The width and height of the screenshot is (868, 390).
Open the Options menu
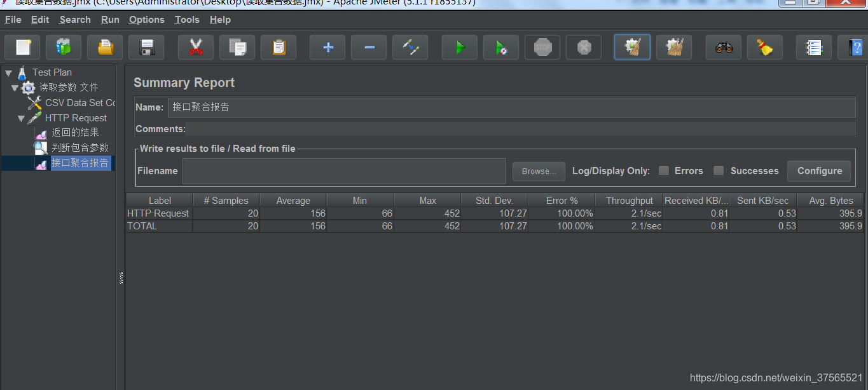tap(147, 20)
